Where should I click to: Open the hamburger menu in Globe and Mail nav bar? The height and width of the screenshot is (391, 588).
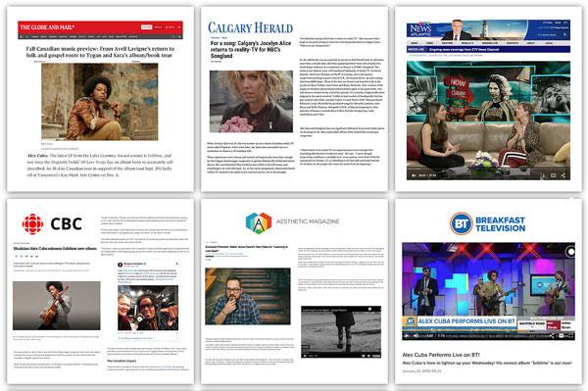click(x=22, y=36)
